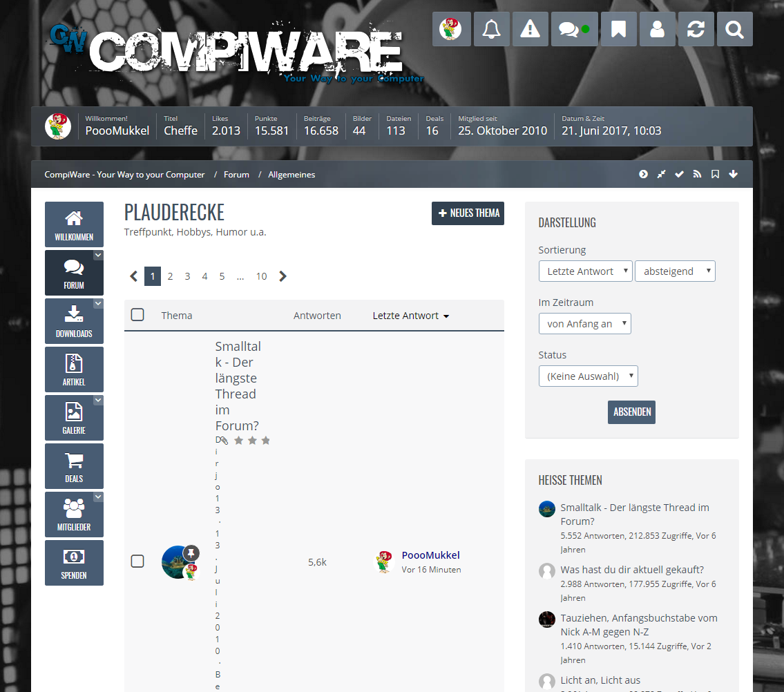Click the warning triangle moderation icon
This screenshot has height=692, width=784.
pos(530,29)
